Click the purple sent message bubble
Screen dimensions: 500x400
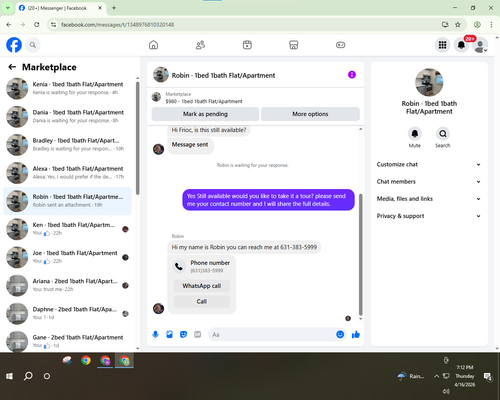(268, 200)
